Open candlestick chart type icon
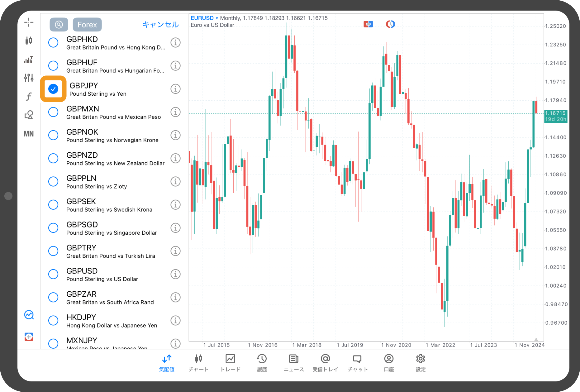Viewport: 580px width, 392px height. point(29,41)
